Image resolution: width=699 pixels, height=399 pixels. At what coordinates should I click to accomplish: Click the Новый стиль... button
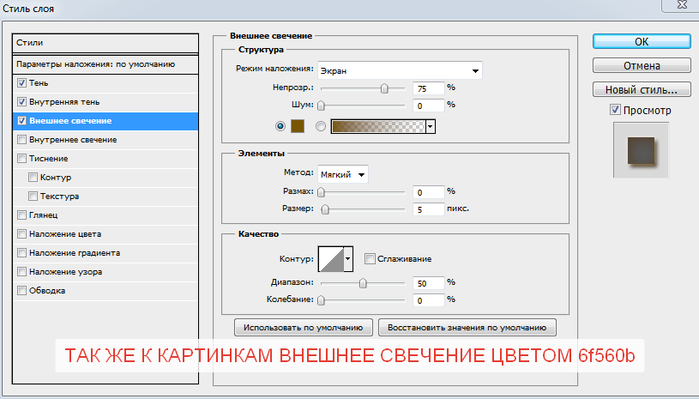[641, 90]
